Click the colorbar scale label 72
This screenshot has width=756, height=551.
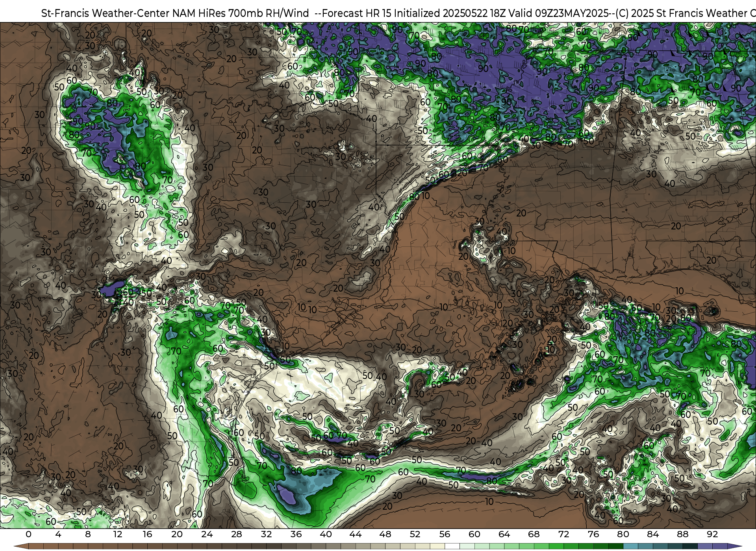563,534
